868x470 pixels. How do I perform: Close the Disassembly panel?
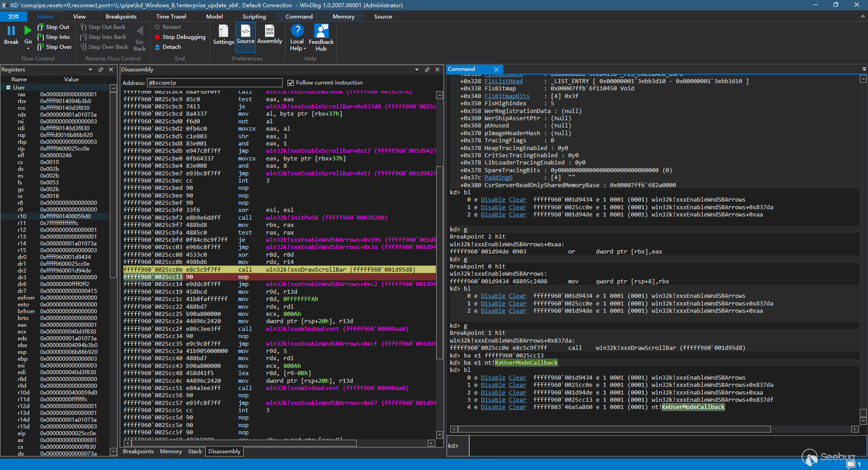[437, 70]
